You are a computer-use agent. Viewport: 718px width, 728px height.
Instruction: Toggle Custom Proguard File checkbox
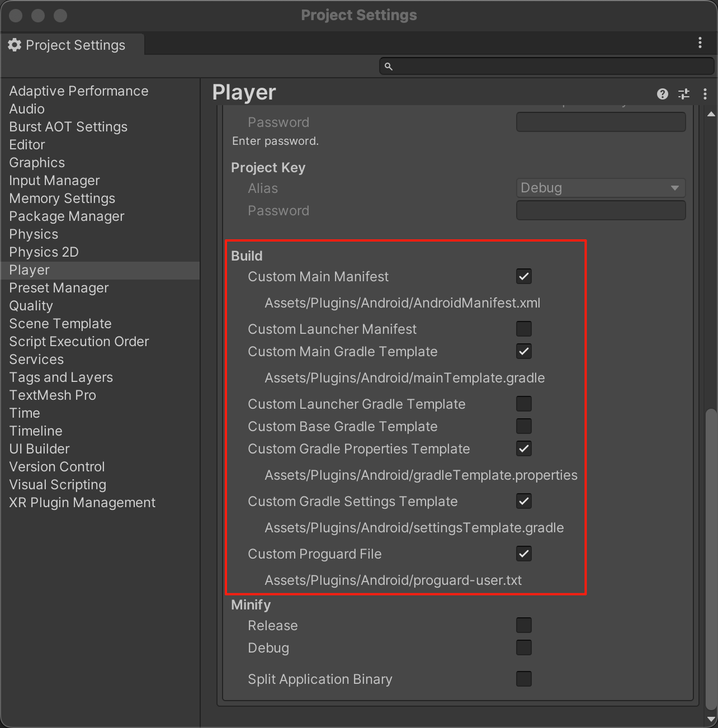(x=524, y=554)
